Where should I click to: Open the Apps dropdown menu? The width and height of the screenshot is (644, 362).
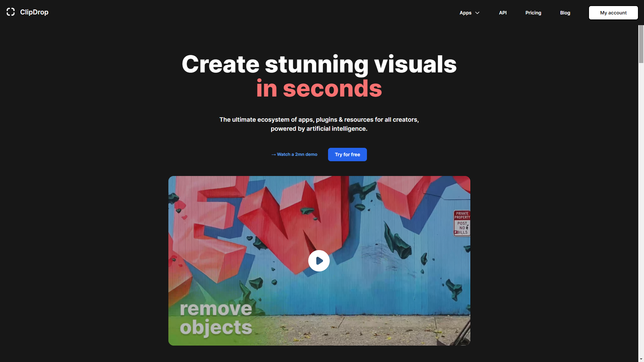[x=465, y=13]
